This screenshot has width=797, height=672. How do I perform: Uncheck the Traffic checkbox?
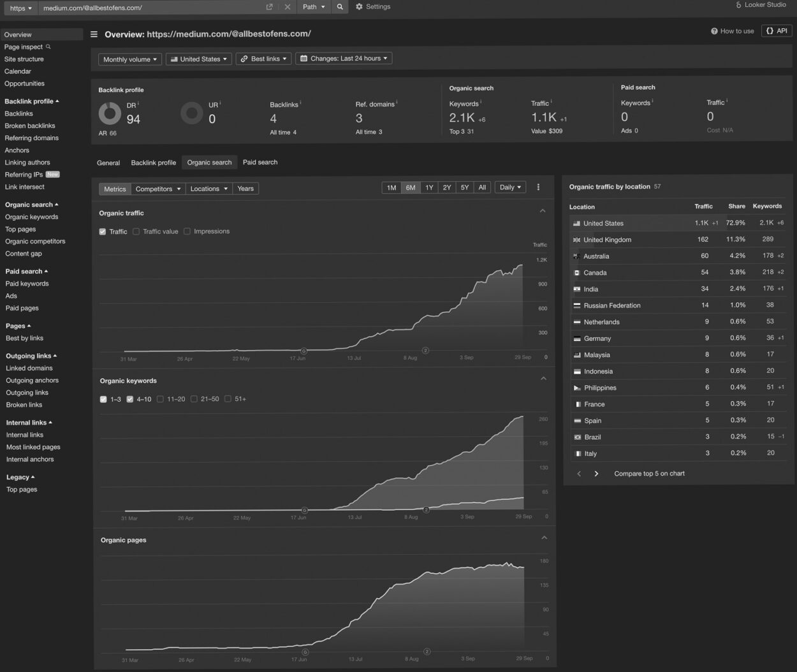point(103,231)
